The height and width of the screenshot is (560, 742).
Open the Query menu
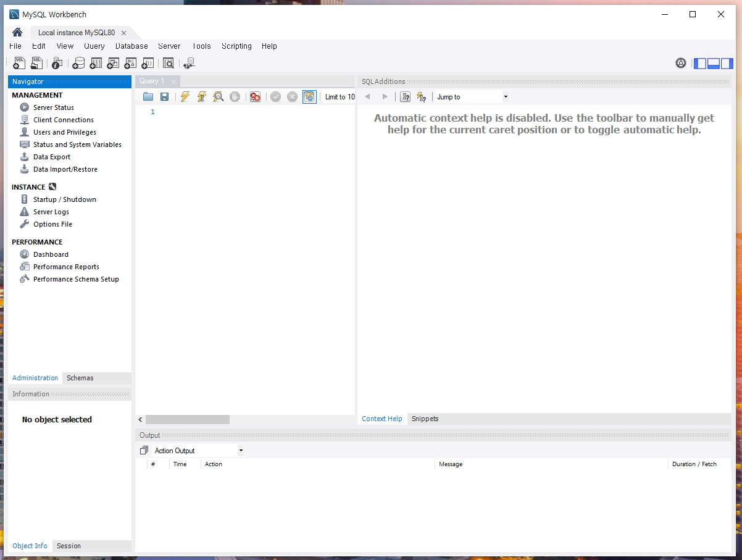click(x=94, y=46)
